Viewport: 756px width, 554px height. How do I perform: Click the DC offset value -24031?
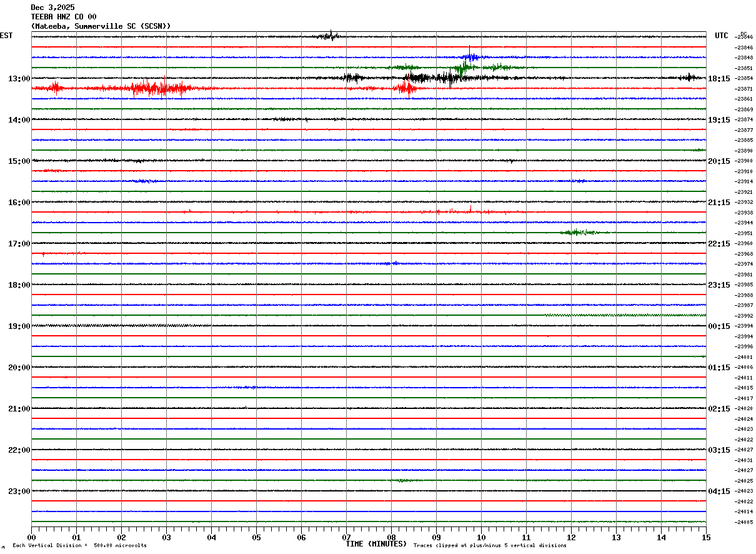click(744, 460)
